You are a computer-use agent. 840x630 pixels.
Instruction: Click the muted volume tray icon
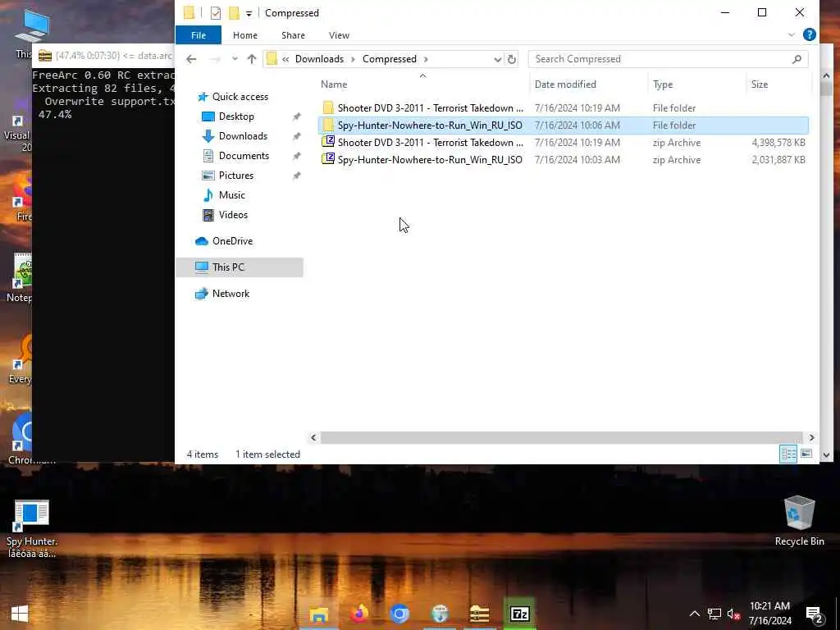[x=733, y=614]
